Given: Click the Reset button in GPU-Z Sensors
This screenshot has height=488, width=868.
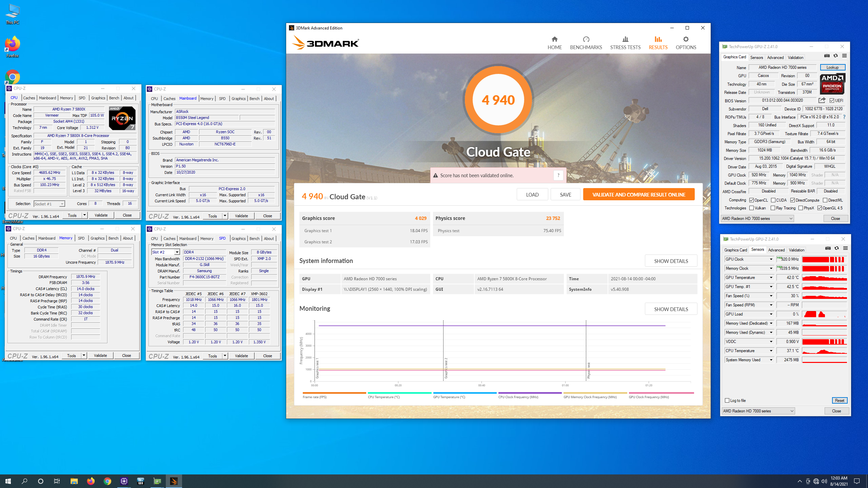Looking at the screenshot, I should 840,400.
